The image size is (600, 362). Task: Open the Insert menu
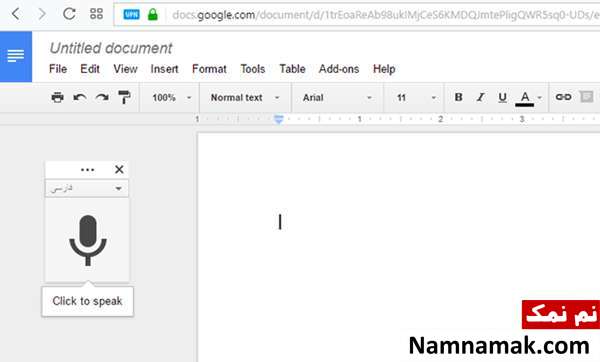tap(165, 69)
